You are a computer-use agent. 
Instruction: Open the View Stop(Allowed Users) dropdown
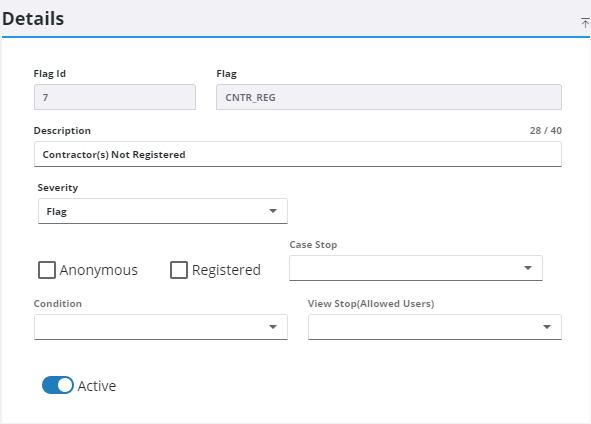click(435, 327)
